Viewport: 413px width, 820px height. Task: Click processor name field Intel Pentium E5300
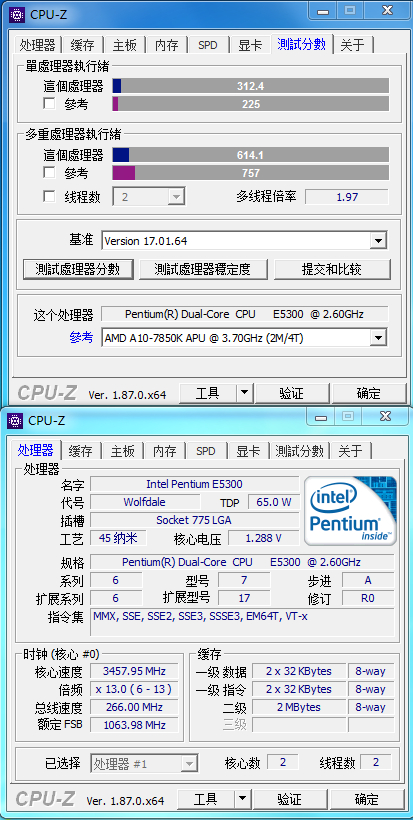[194, 484]
